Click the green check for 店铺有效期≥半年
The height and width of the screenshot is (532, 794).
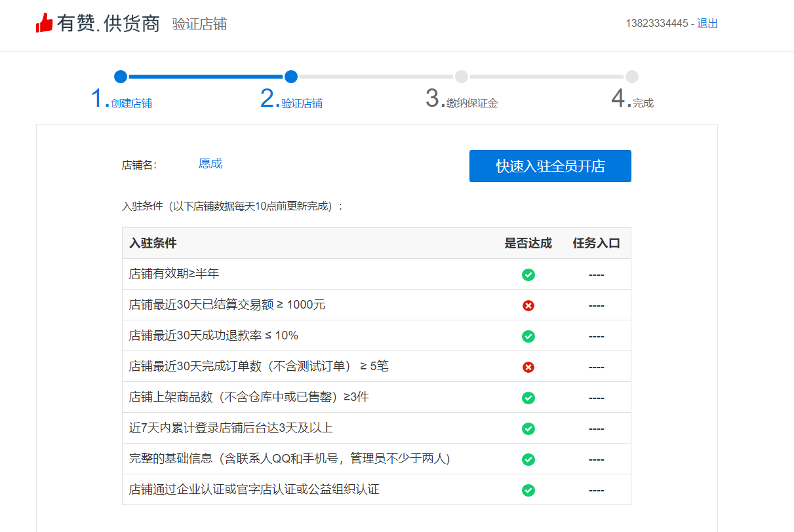coord(528,275)
